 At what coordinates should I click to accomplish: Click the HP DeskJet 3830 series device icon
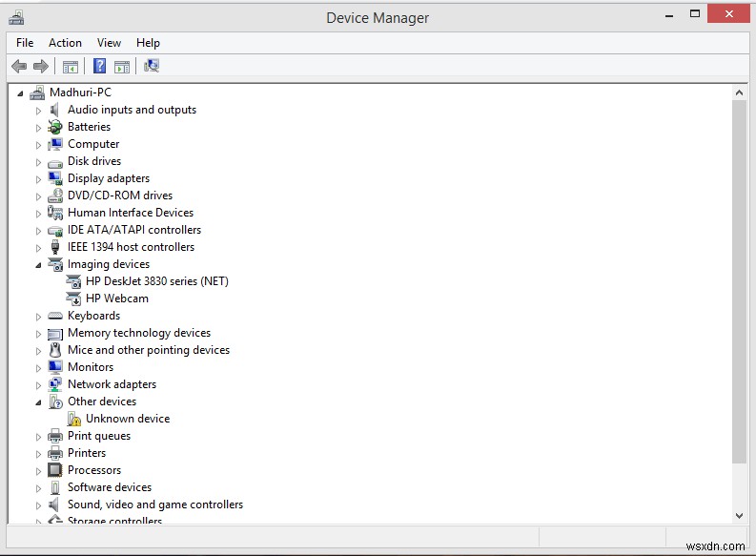tap(73, 281)
